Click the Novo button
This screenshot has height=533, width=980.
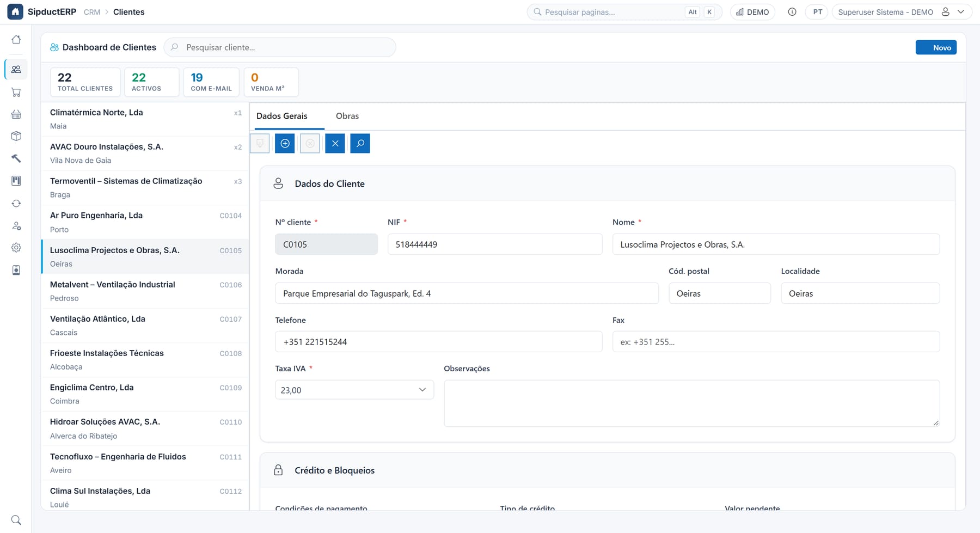(936, 47)
